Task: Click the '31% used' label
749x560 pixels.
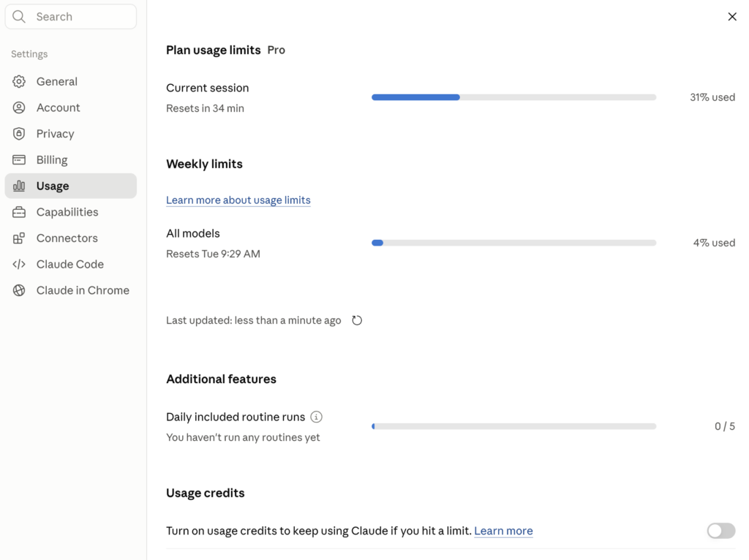Action: [712, 97]
